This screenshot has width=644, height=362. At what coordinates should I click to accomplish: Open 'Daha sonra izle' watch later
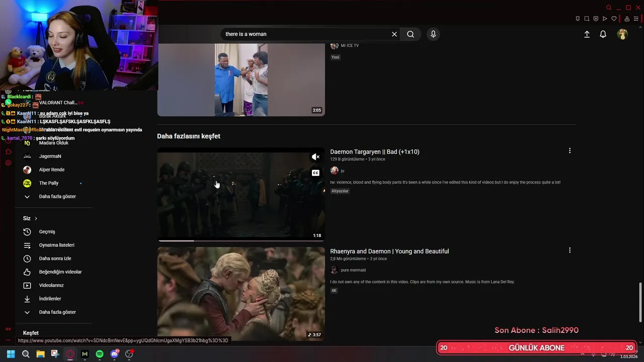(x=55, y=258)
